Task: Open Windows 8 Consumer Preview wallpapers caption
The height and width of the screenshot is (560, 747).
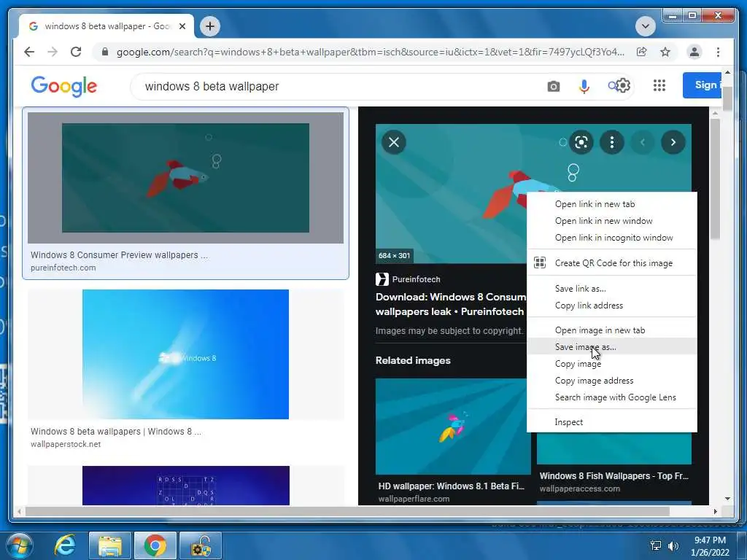Action: click(x=119, y=254)
